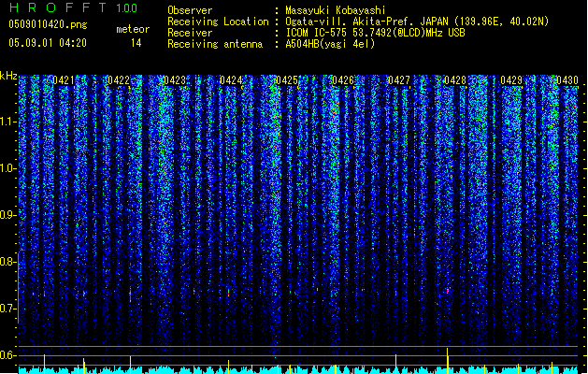Click the 1.1 kHz axis tick label
This screenshot has height=374, width=588.
(x=7, y=122)
